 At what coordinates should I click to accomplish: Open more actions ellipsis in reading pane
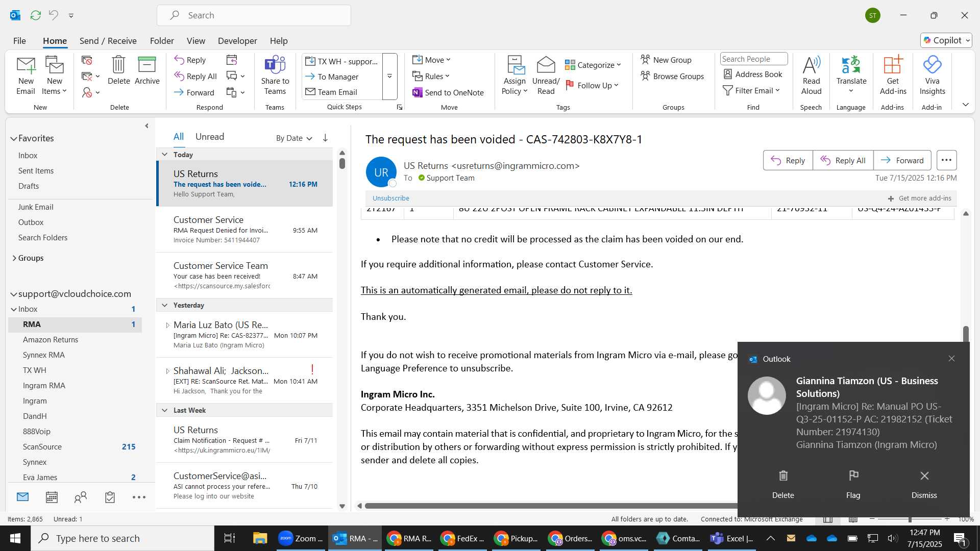[946, 160]
